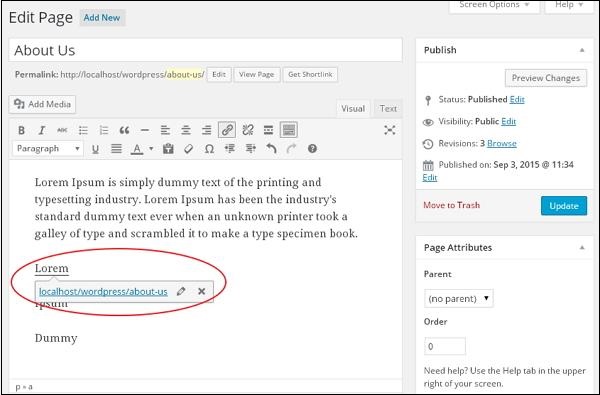The height and width of the screenshot is (395, 600).
Task: Click the Add New button
Action: 102,18
